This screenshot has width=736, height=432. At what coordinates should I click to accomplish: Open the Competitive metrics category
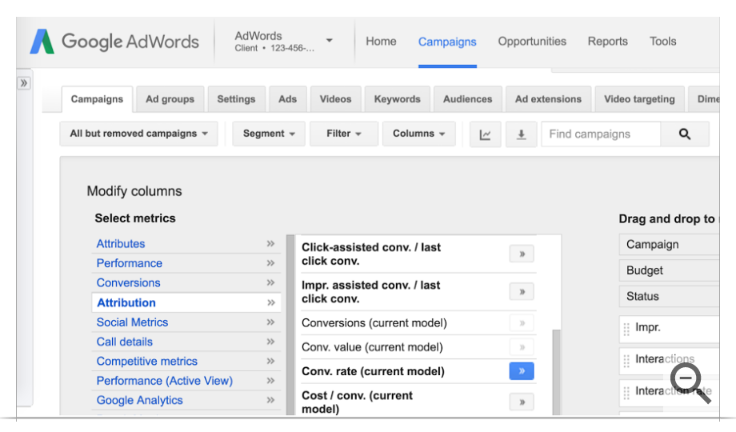[186, 362]
